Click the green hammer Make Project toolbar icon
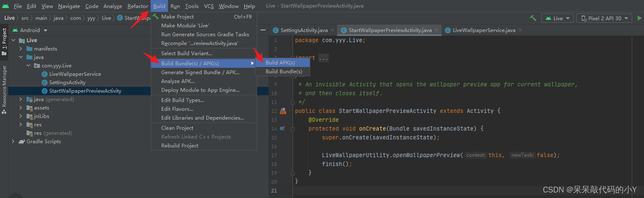 (x=533, y=18)
